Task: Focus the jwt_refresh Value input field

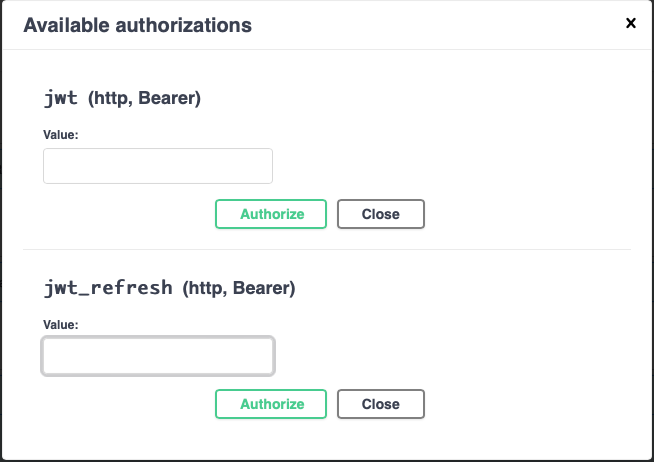Action: [158, 356]
